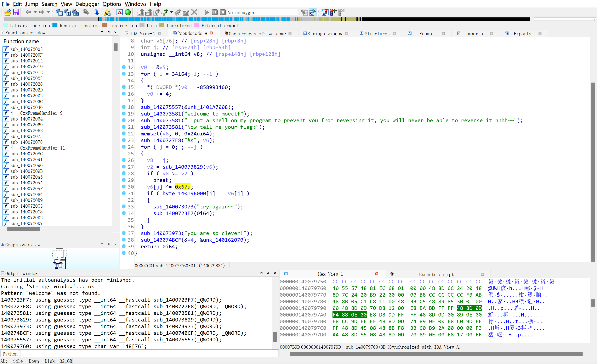Toggle breakpoint dot on line 37
The image size is (597, 364).
124,233
